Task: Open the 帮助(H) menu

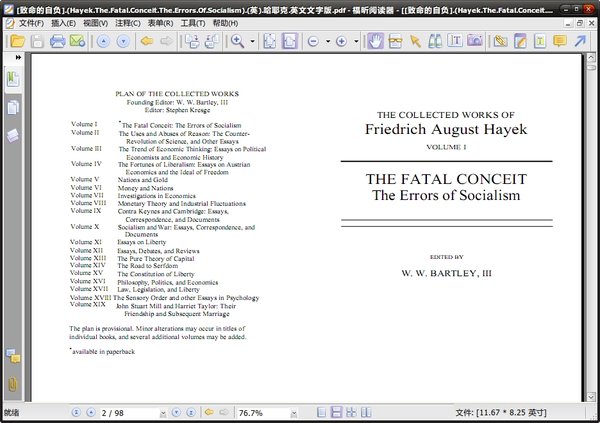Action: point(225,23)
